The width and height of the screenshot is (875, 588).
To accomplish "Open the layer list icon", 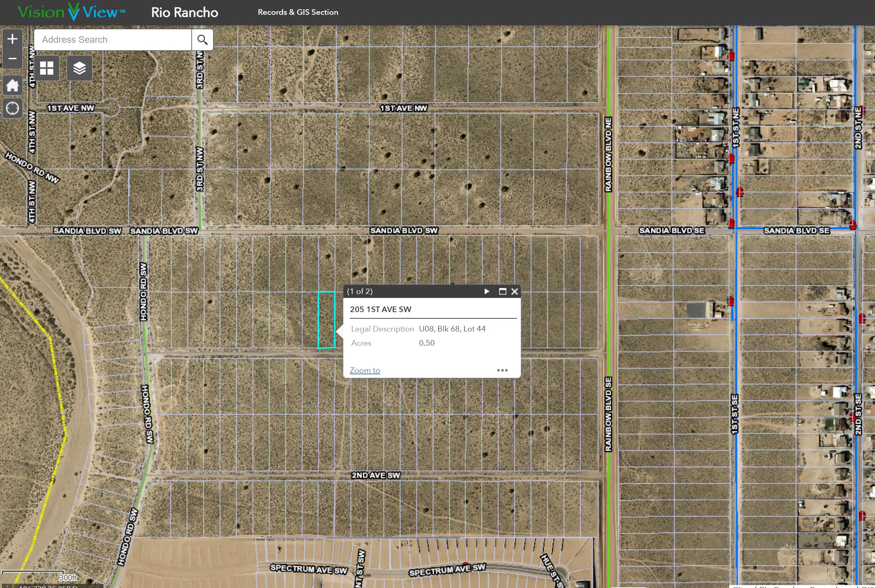I will (x=80, y=68).
